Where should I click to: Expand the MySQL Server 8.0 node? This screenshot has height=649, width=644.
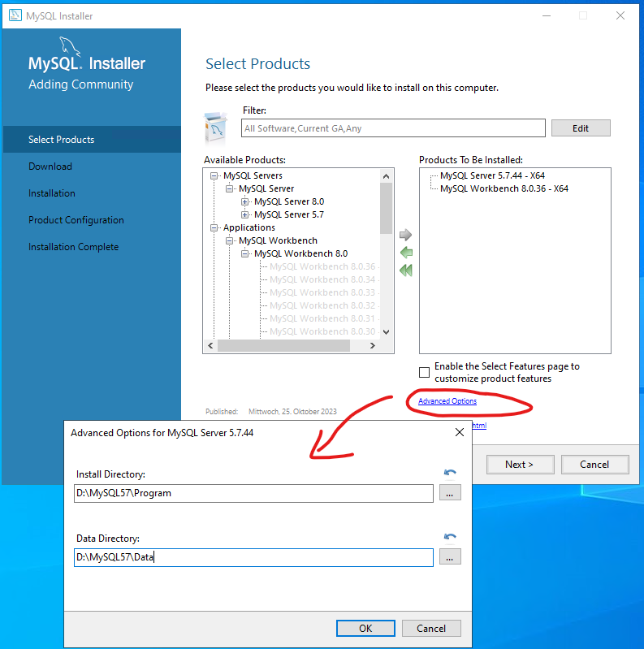coord(245,201)
